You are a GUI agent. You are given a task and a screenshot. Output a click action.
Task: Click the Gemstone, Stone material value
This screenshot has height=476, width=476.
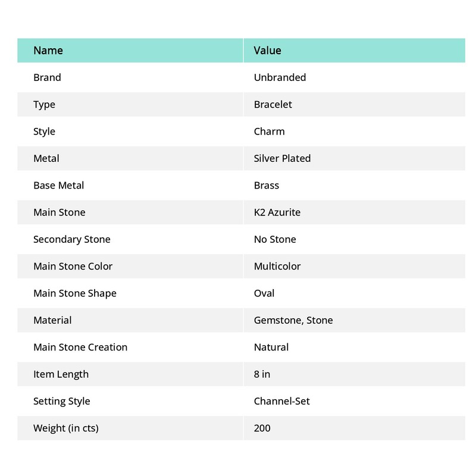pos(293,320)
